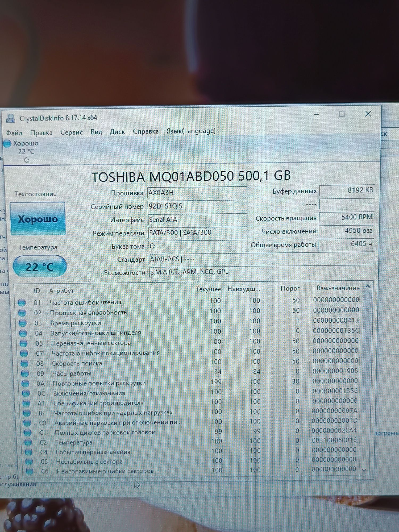This screenshot has width=399, height=532.
Task: Click status icon for C4 События переназначения
Action: [x=28, y=452]
